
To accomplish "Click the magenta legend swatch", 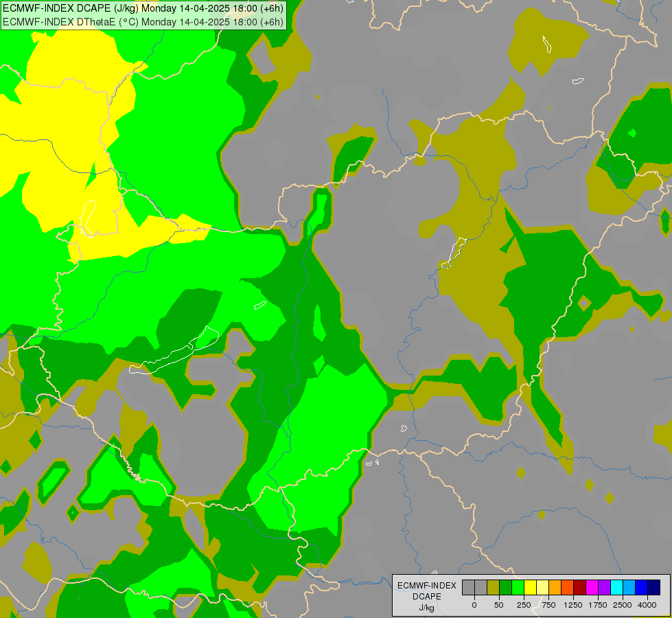I will [592, 587].
